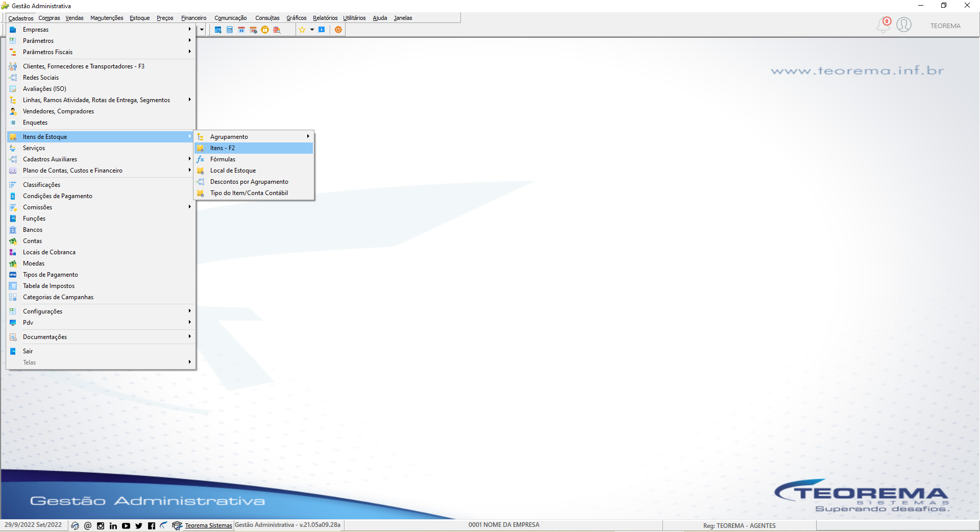The width and height of the screenshot is (980, 532).
Task: Click the favorites star icon
Action: point(302,30)
